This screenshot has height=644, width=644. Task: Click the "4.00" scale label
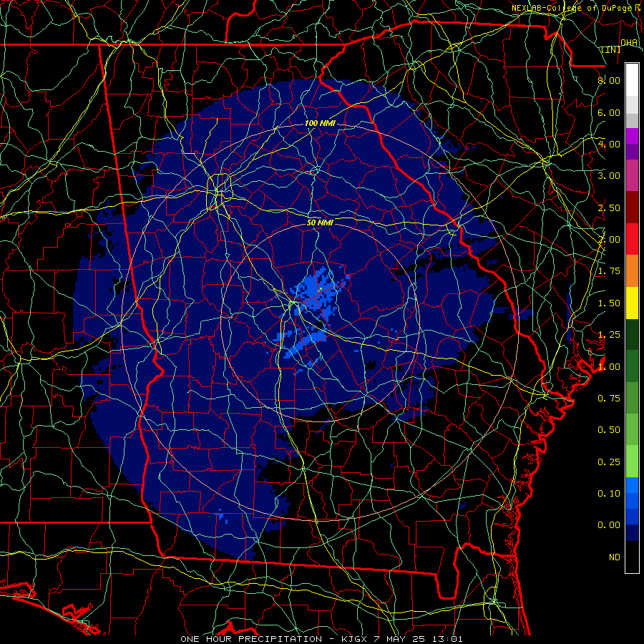[x=609, y=144]
